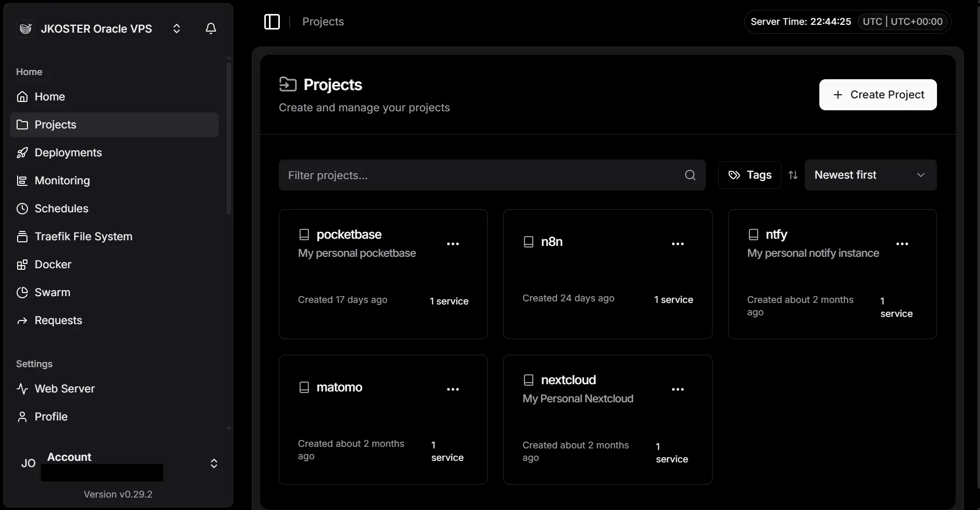Open Profile settings
Image resolution: width=980 pixels, height=510 pixels.
[x=114, y=417]
